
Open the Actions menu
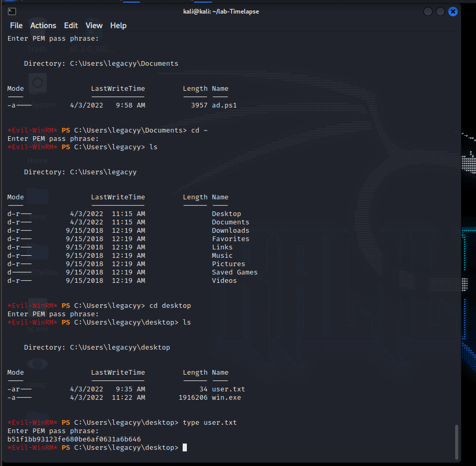coord(43,26)
